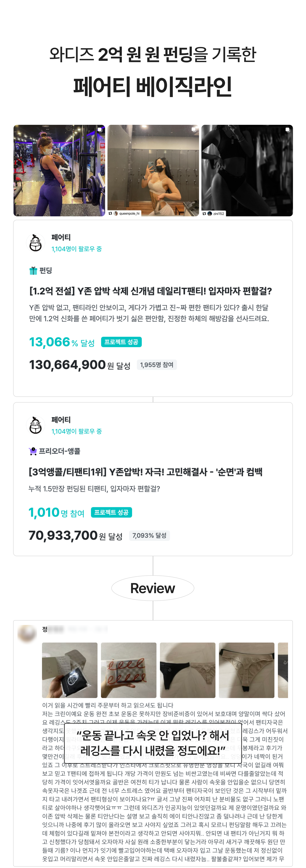This screenshot has width=306, height=868.
Task: Click the queenpole_hi username label
Action: tap(129, 213)
